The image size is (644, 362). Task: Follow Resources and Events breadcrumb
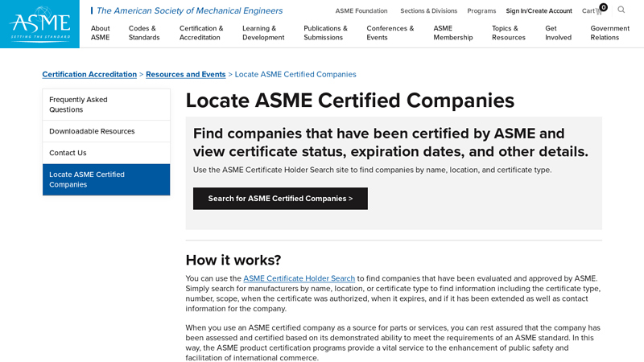[186, 74]
